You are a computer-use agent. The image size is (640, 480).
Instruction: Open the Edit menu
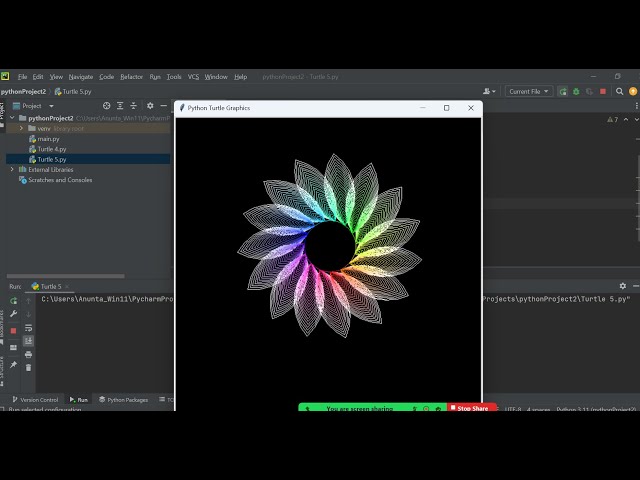point(38,77)
